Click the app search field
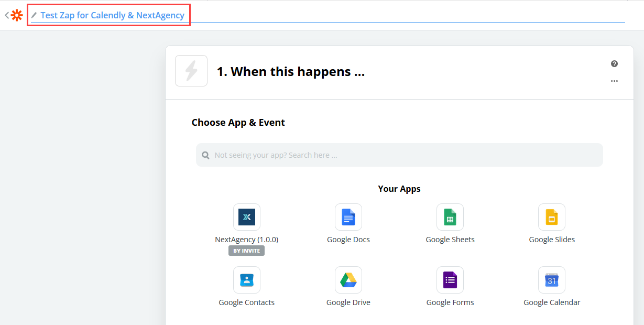This screenshot has height=325, width=644. (399, 155)
